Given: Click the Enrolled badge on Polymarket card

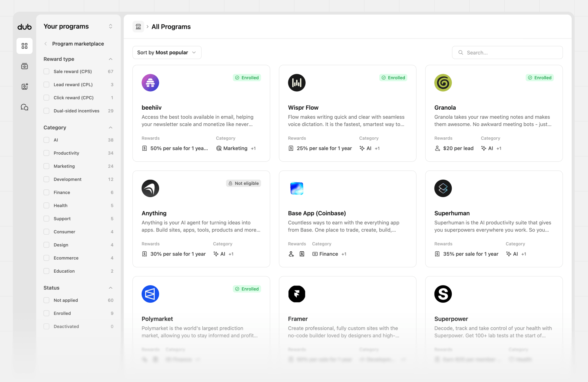Looking at the screenshot, I should pyautogui.click(x=247, y=289).
